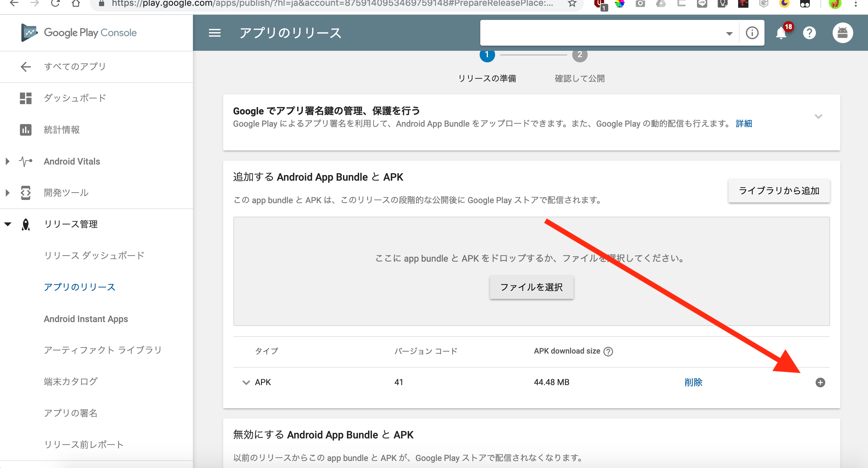Image resolution: width=868 pixels, height=468 pixels.
Task: Expand the 開発ツール sidebar section
Action: (7, 193)
